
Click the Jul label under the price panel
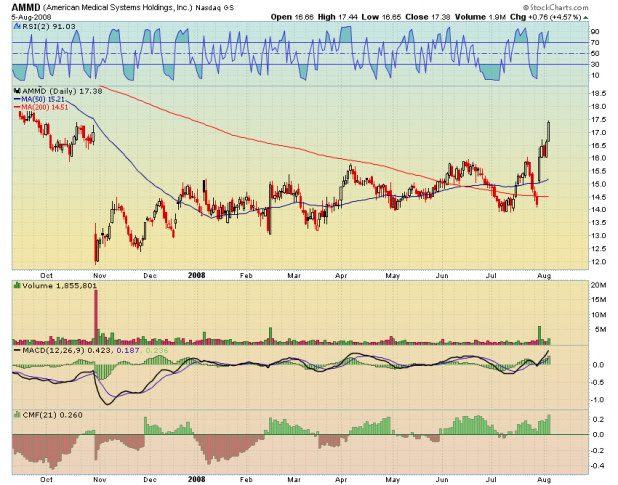click(491, 276)
